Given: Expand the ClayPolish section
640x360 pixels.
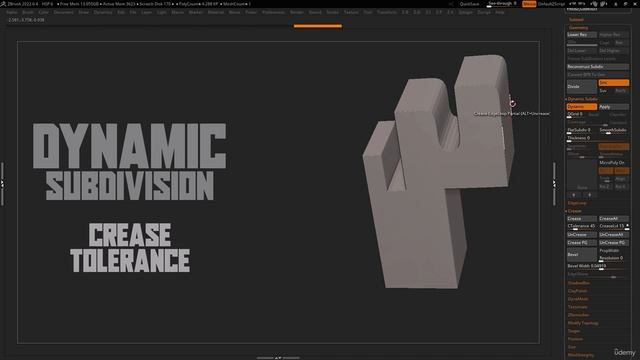Looking at the screenshot, I should coord(578,291).
